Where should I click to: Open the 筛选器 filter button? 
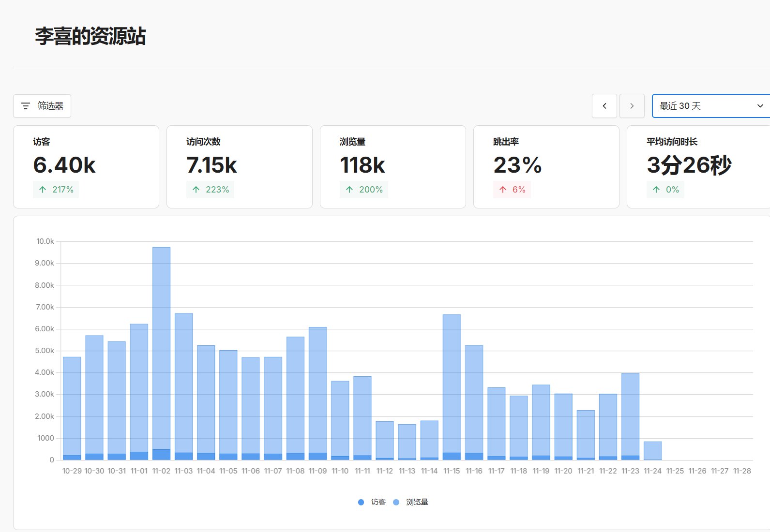42,106
